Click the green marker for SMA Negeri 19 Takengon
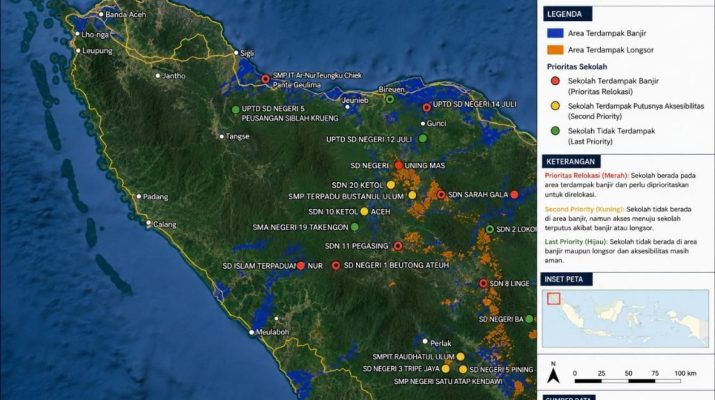This screenshot has width=715, height=400. point(355,227)
